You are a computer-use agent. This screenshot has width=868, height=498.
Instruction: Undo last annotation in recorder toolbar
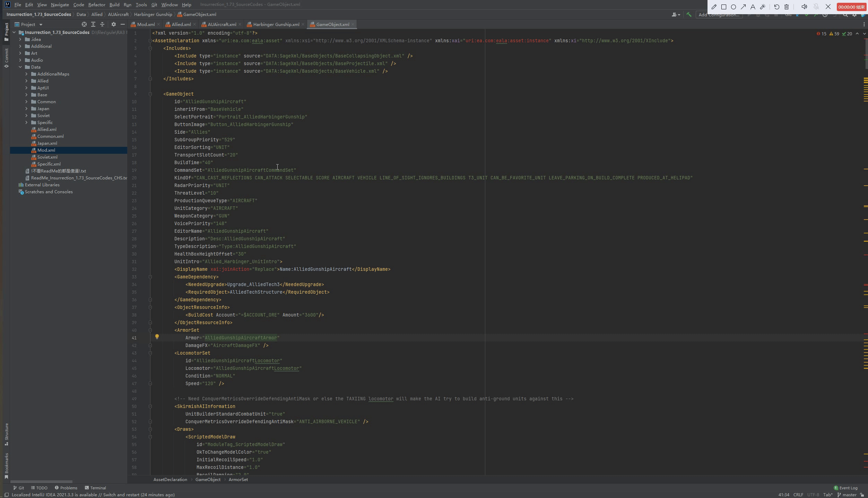pos(777,7)
